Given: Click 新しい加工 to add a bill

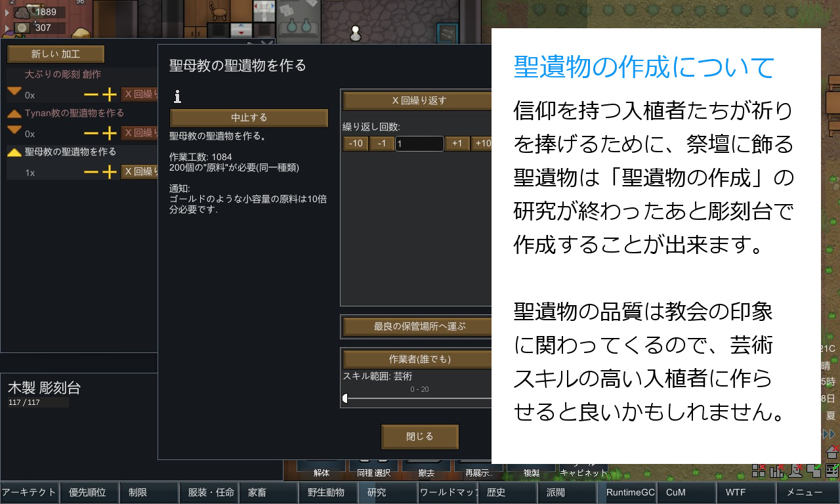Looking at the screenshot, I should point(55,54).
